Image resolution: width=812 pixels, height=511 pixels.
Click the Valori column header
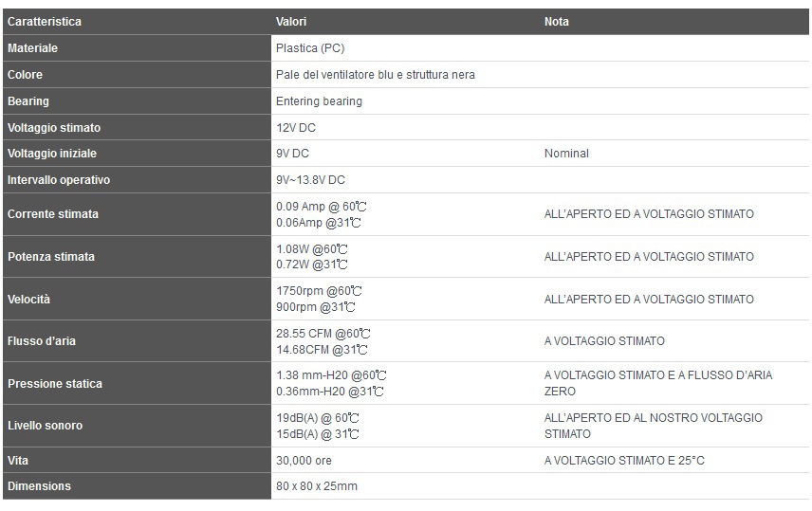pyautogui.click(x=291, y=22)
